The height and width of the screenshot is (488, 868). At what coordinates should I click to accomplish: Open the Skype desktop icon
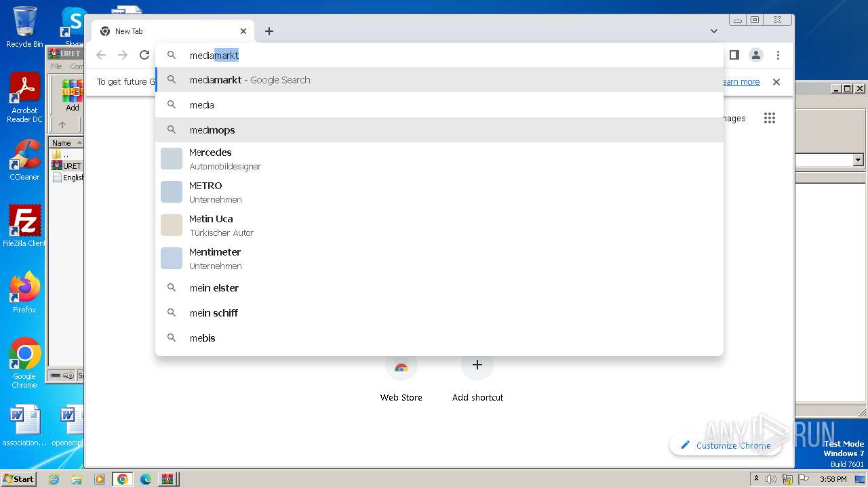73,26
